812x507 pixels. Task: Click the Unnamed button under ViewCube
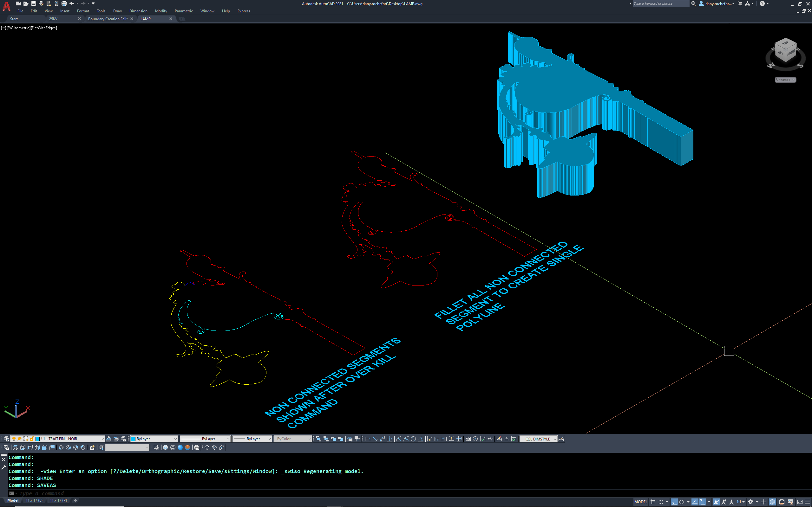(x=785, y=80)
